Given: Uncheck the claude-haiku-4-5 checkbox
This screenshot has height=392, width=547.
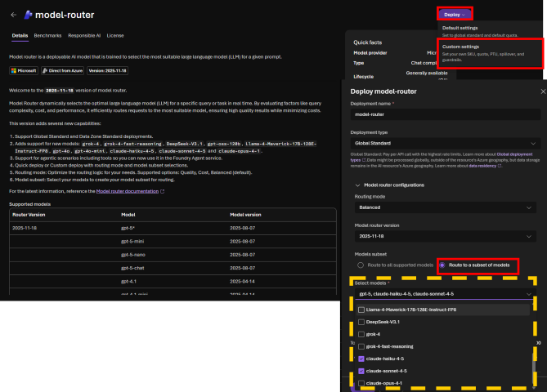Looking at the screenshot, I should click(x=361, y=358).
